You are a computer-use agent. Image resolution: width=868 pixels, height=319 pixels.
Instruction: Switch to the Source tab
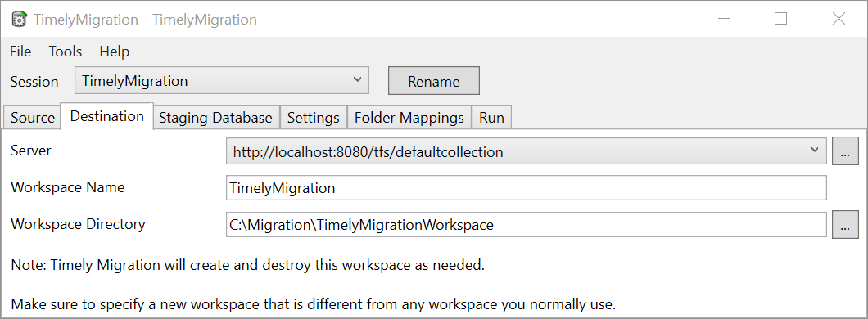click(x=33, y=118)
